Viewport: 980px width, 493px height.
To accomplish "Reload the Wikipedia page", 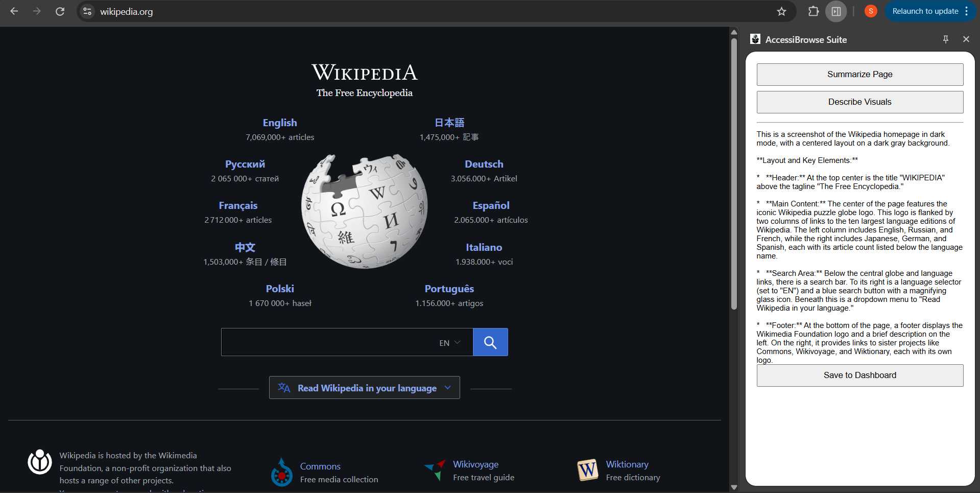I will [x=60, y=11].
